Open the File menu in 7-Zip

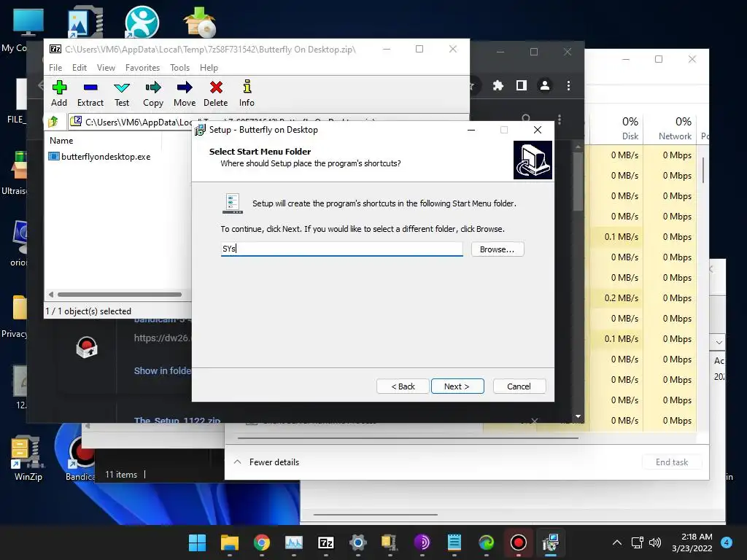(x=55, y=68)
